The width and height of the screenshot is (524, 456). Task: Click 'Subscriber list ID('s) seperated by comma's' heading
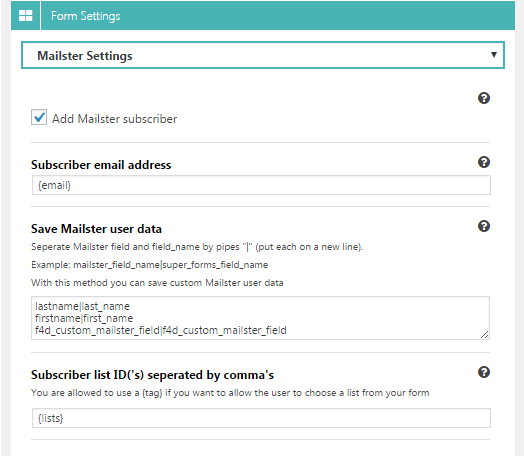(x=152, y=375)
